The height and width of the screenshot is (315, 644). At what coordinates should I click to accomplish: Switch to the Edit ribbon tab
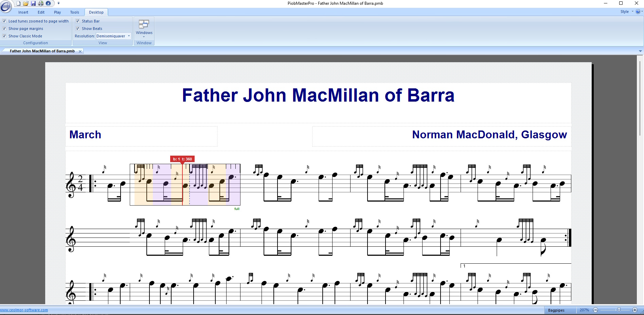click(x=41, y=12)
